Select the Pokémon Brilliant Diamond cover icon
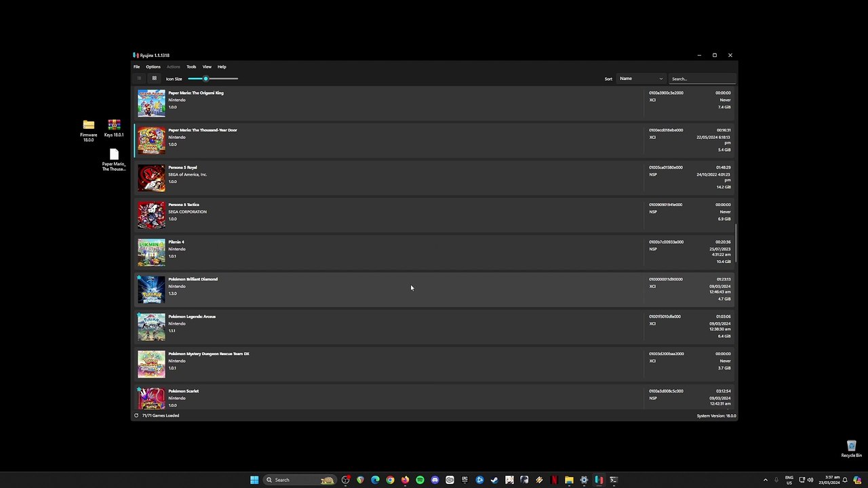Viewport: 868px width, 488px height. (151, 289)
